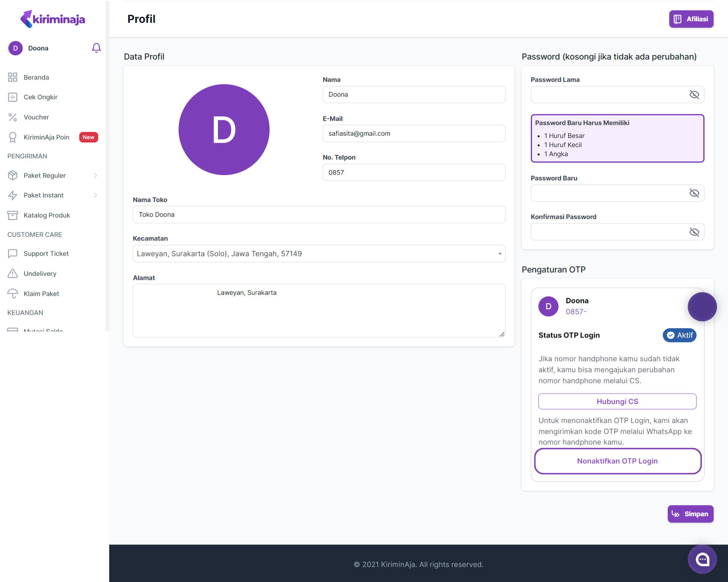The height and width of the screenshot is (582, 728).
Task: Click the 0857 phone number in OTP card
Action: click(577, 311)
